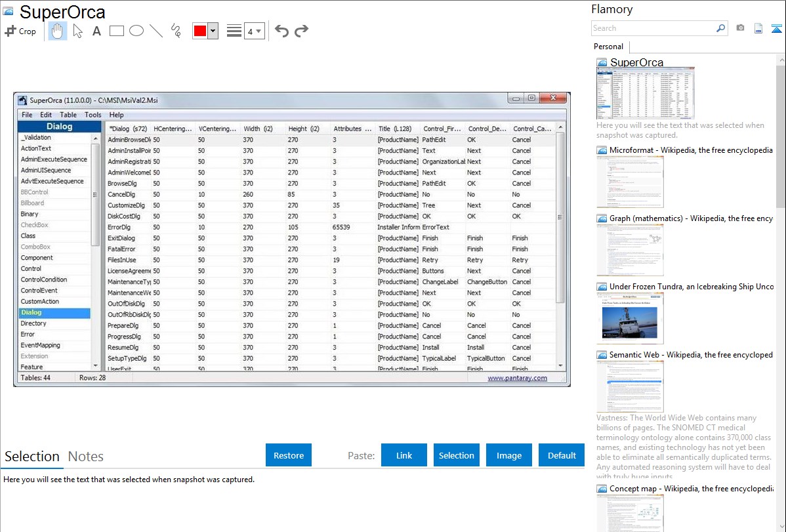Screen dimensions: 786x532
Task: Open the Edit menu in SuperOrca
Action: point(46,115)
